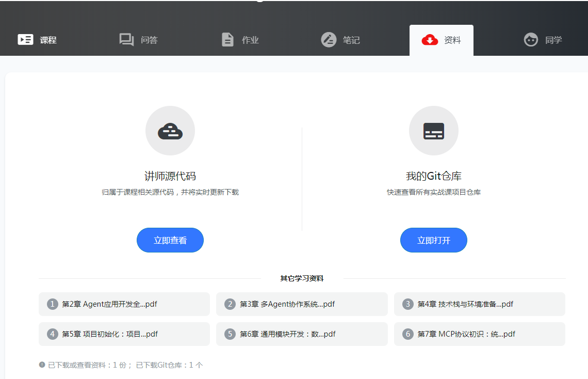Click the 作业 document icon
The width and height of the screenshot is (588, 379).
click(x=227, y=39)
